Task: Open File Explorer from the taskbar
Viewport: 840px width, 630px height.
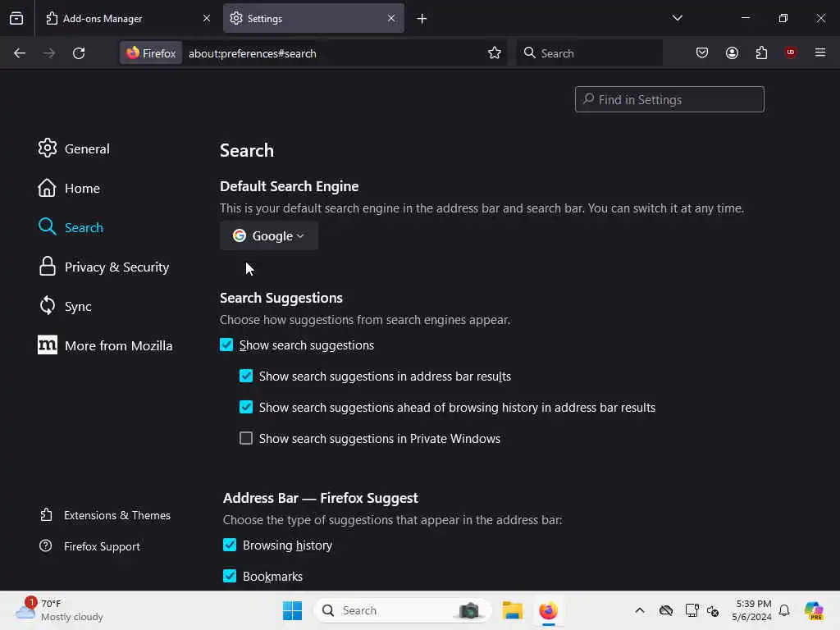Action: (x=512, y=610)
